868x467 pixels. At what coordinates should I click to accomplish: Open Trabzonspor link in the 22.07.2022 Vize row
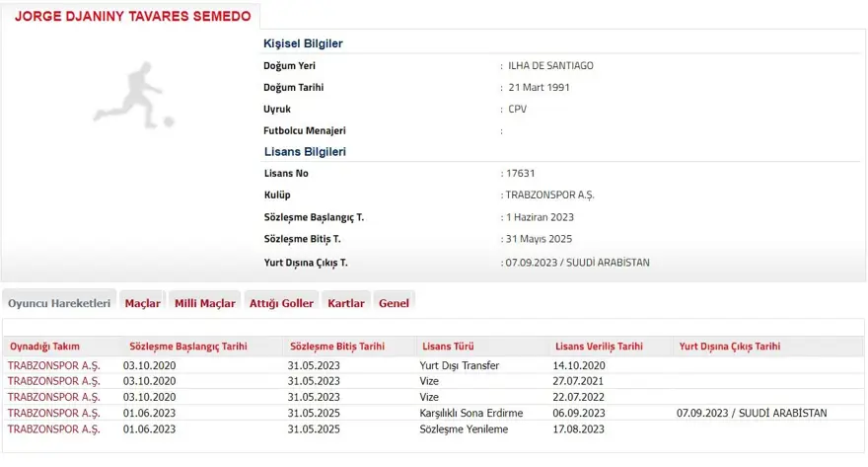pyautogui.click(x=54, y=397)
